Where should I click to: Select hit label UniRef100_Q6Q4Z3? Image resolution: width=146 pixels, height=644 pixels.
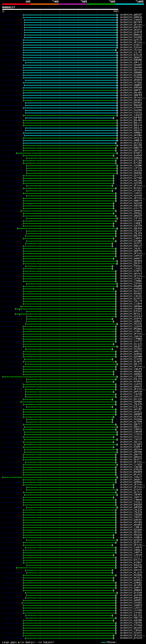(x=131, y=58)
